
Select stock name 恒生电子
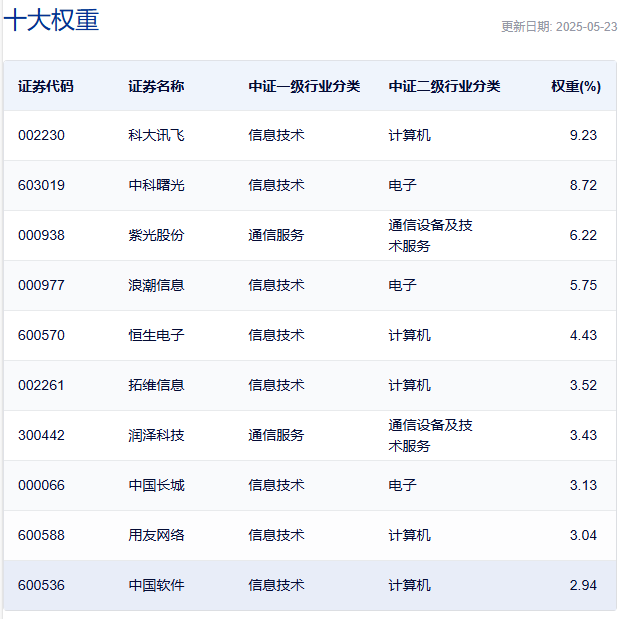point(156,335)
